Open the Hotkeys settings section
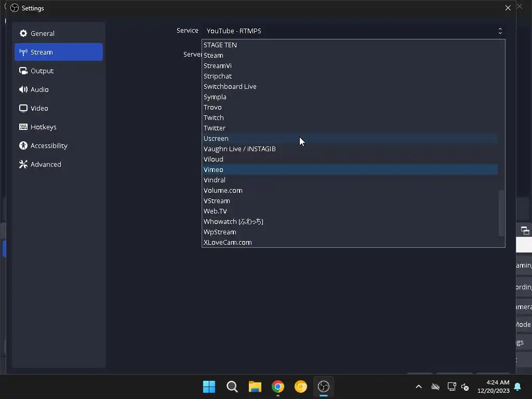Screen dimensions: 532x399 [x=58, y=127]
